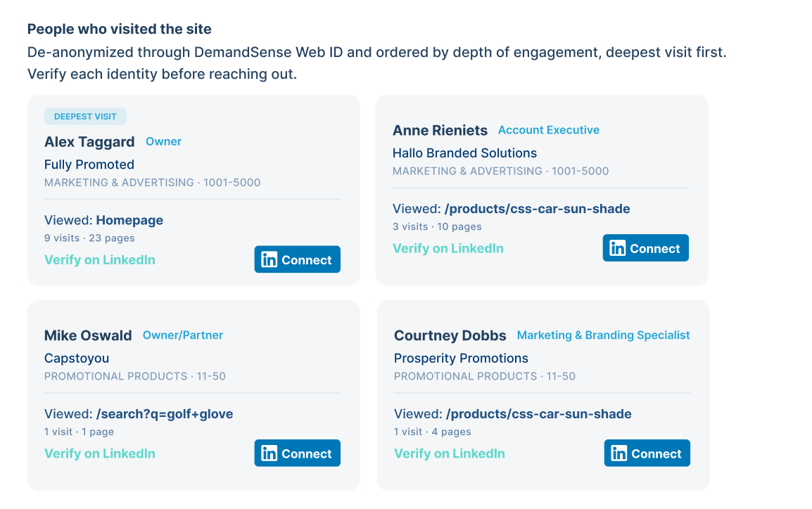Select the name Courtney Dobbs
Screen dimensions: 812x509
(x=450, y=336)
